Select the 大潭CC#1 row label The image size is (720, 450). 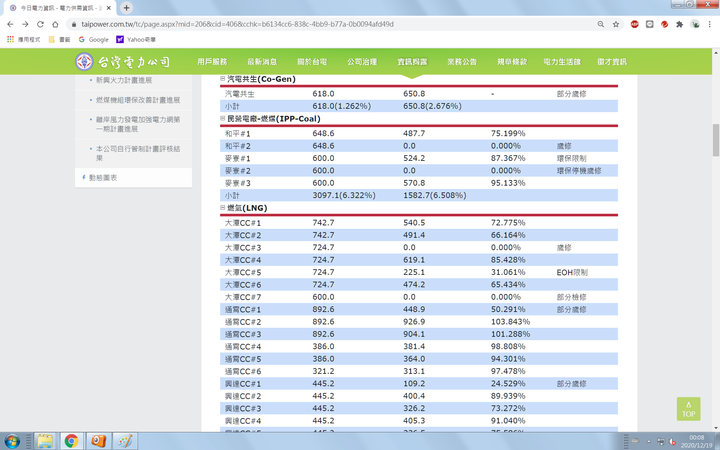pyautogui.click(x=243, y=223)
